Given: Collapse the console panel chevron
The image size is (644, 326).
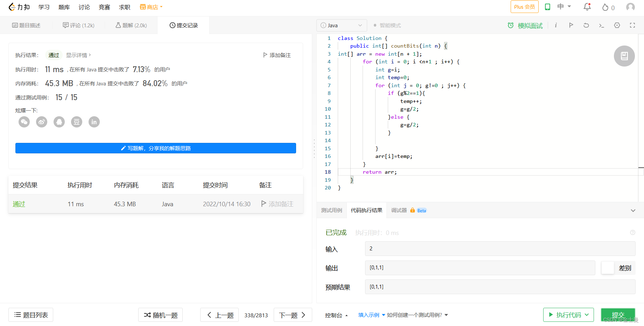Looking at the screenshot, I should (x=633, y=210).
